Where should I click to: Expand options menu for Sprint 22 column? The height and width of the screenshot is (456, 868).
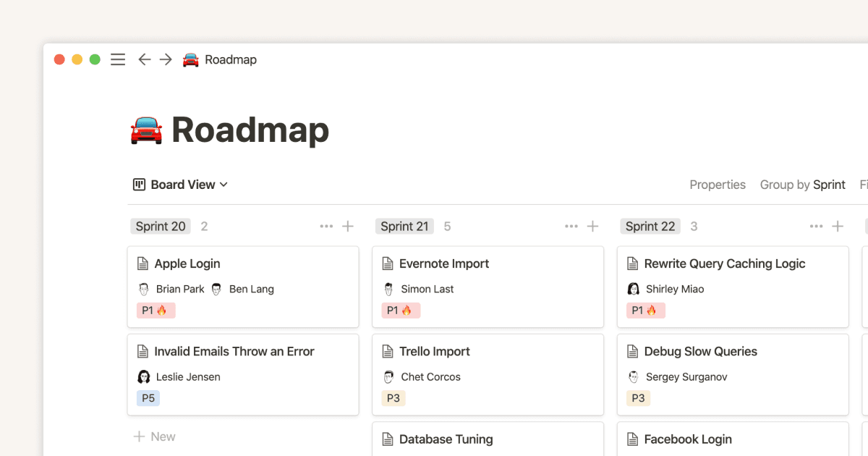(x=815, y=226)
